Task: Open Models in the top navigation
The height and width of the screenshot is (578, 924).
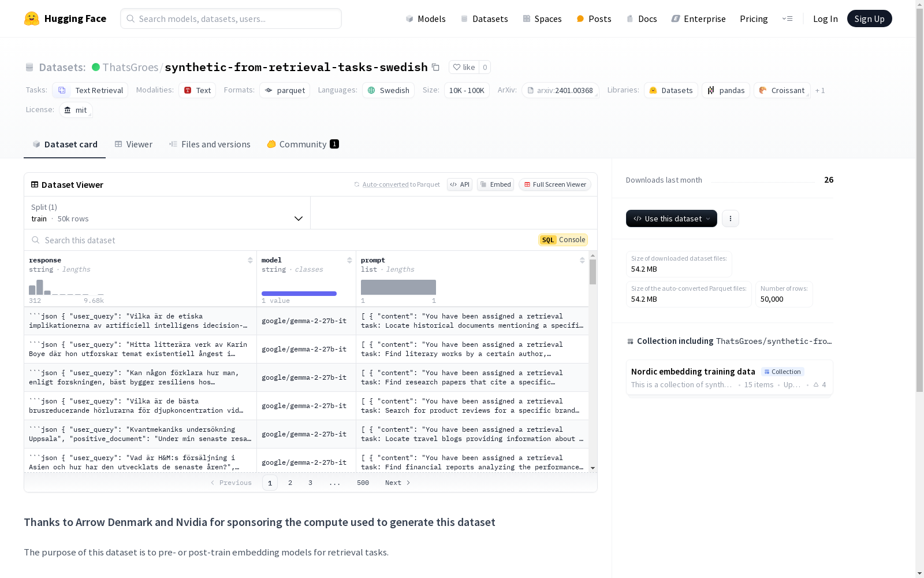Action: coord(426,18)
